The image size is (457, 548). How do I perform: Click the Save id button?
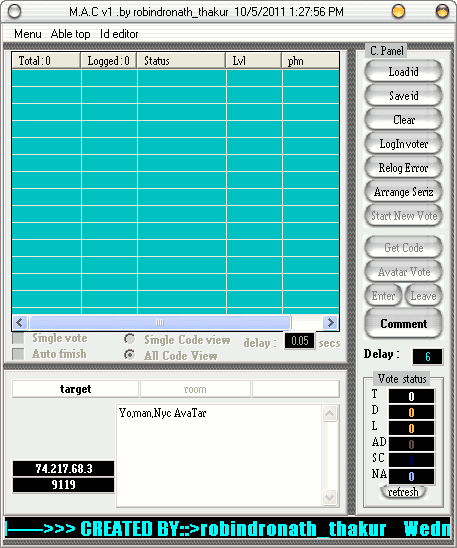pyautogui.click(x=404, y=96)
